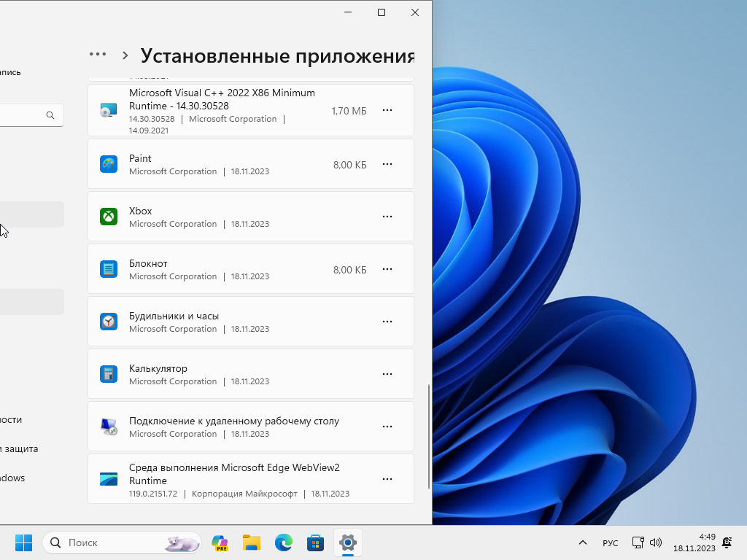Show hidden system tray icons
747x560 pixels.
(x=583, y=542)
